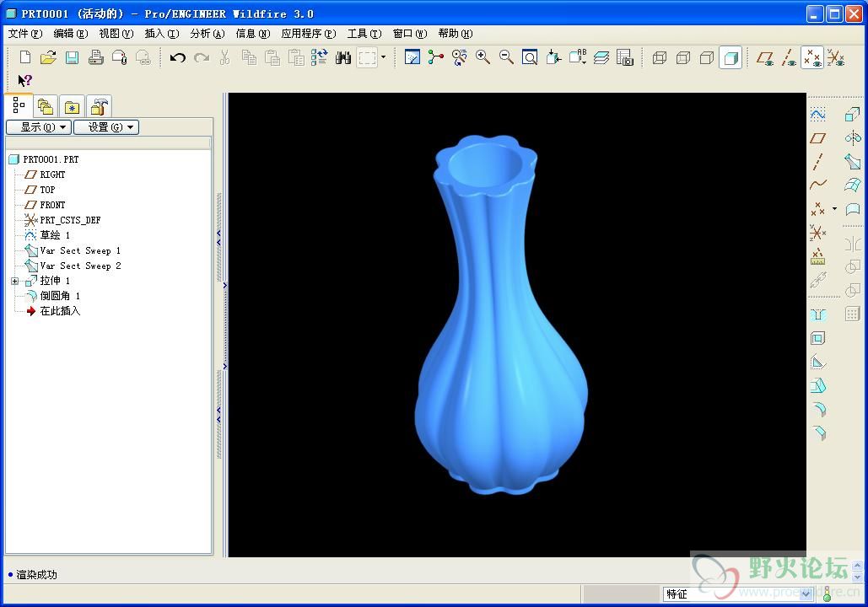Undo the last action
The width and height of the screenshot is (868, 607).
pos(178,57)
